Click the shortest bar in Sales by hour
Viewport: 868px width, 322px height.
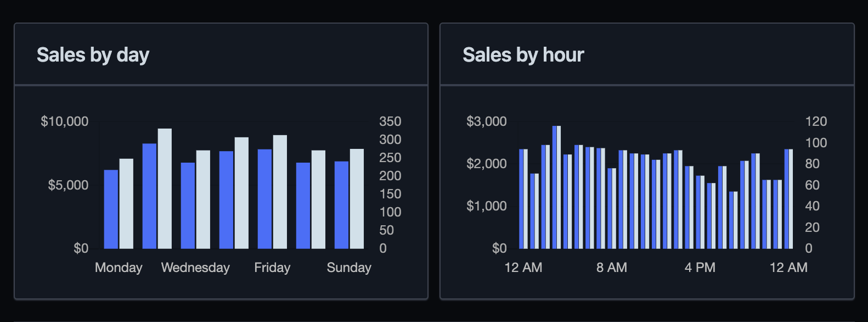tap(733, 220)
